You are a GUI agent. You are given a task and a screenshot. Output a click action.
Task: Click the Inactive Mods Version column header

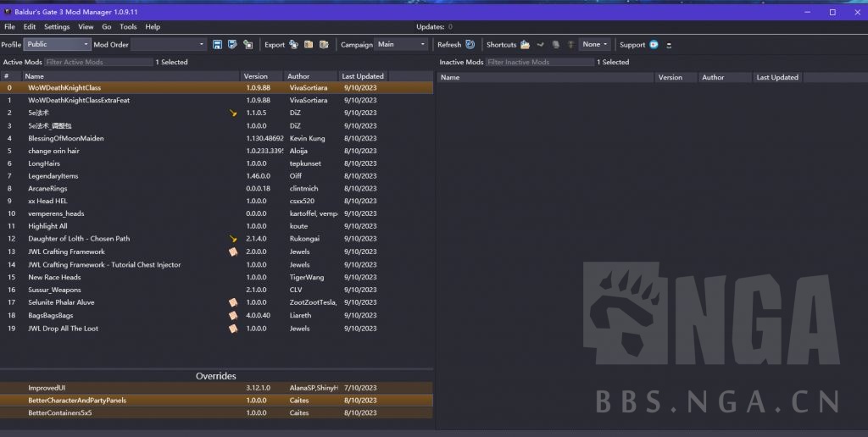pos(676,77)
